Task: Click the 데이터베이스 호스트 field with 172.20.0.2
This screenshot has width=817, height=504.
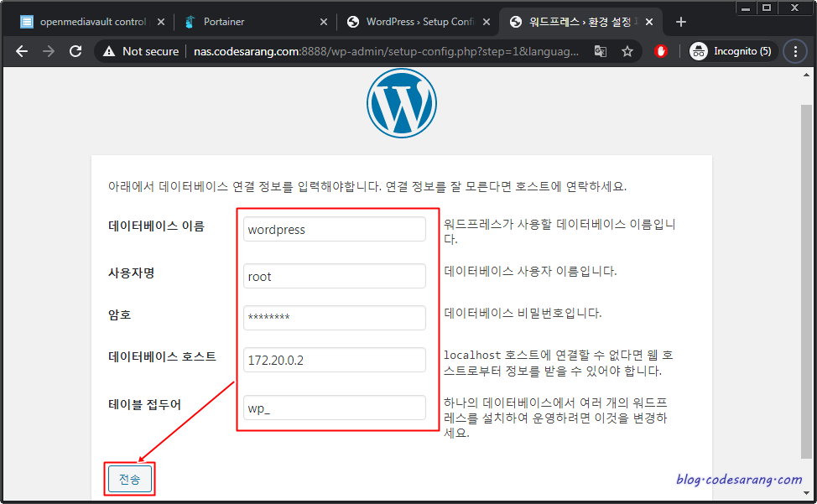Action: pyautogui.click(x=335, y=360)
